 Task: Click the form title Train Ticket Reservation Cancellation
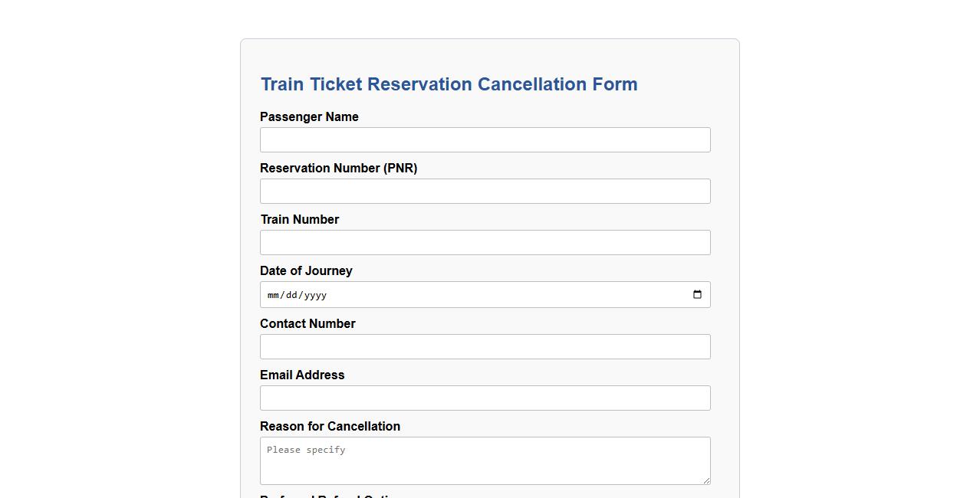coord(449,84)
